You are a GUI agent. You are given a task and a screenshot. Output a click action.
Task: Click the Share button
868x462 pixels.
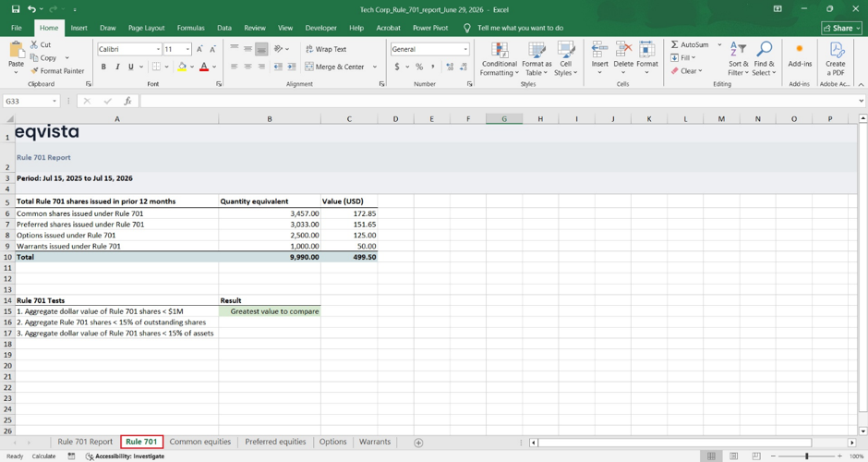[x=841, y=28]
